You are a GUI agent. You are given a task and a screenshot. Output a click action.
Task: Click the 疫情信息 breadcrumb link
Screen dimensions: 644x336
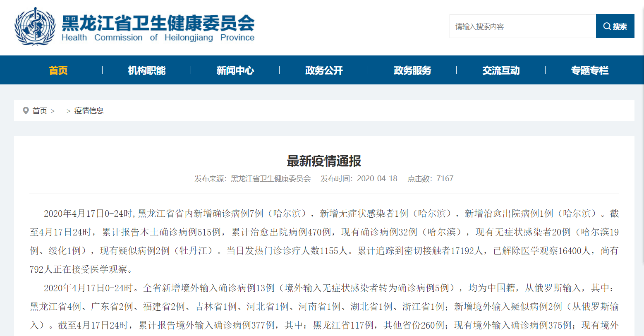[x=89, y=111]
